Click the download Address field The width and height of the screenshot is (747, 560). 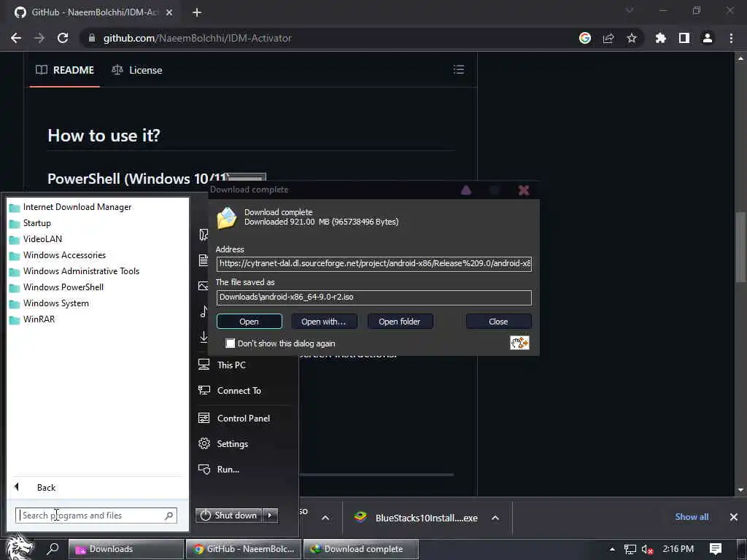[374, 263]
